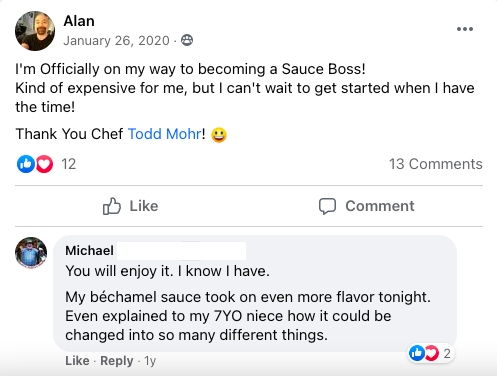497x376 pixels.
Task: Click the blue like reaction icon on the post
Action: (x=26, y=164)
